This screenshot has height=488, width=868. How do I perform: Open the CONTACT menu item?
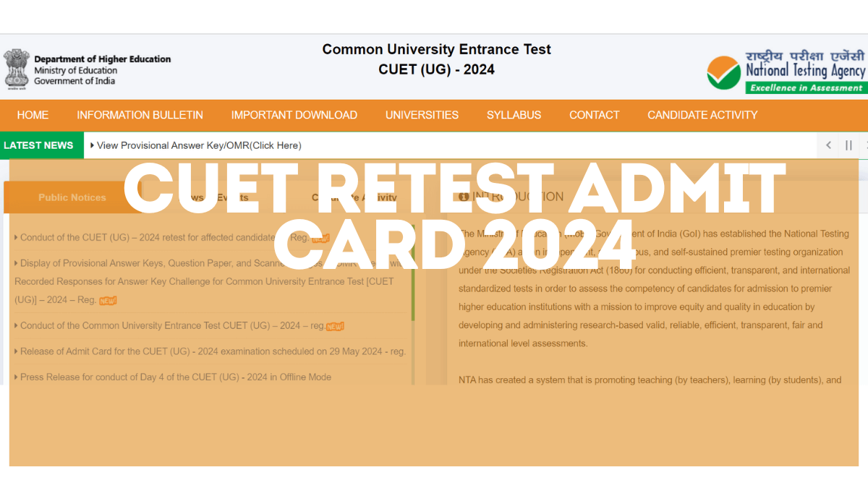[x=594, y=115]
